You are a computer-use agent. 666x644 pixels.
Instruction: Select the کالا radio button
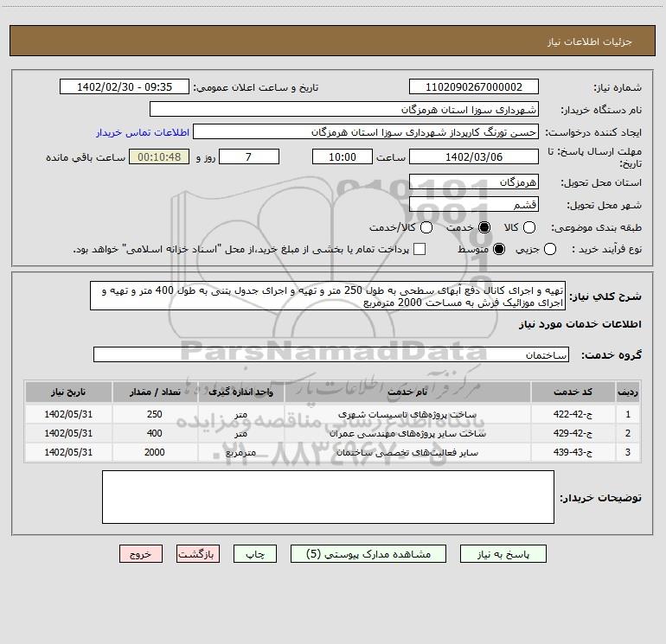(528, 227)
